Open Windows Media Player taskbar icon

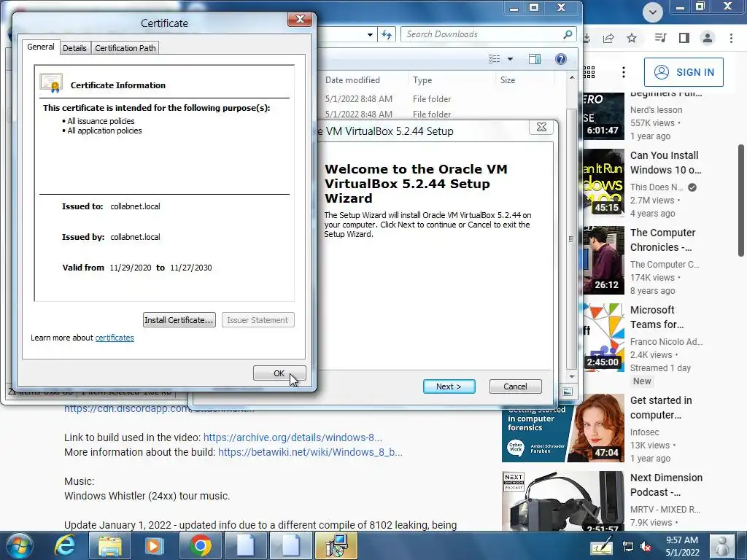pyautogui.click(x=155, y=545)
